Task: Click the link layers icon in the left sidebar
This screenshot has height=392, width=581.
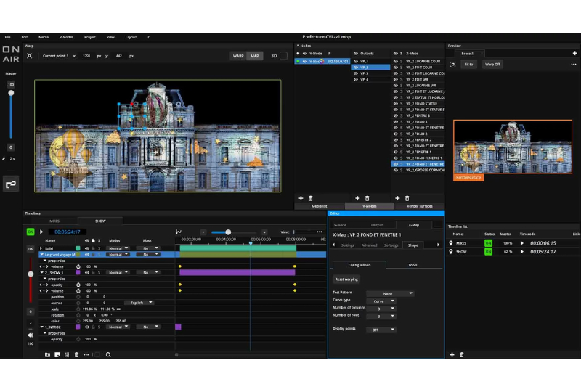Action: (x=11, y=185)
